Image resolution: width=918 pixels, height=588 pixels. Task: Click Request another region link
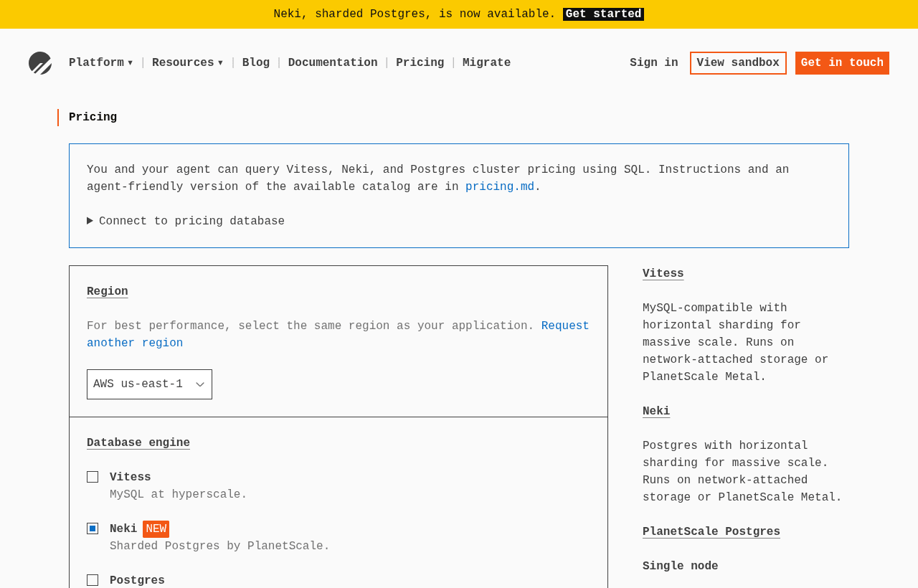point(338,335)
